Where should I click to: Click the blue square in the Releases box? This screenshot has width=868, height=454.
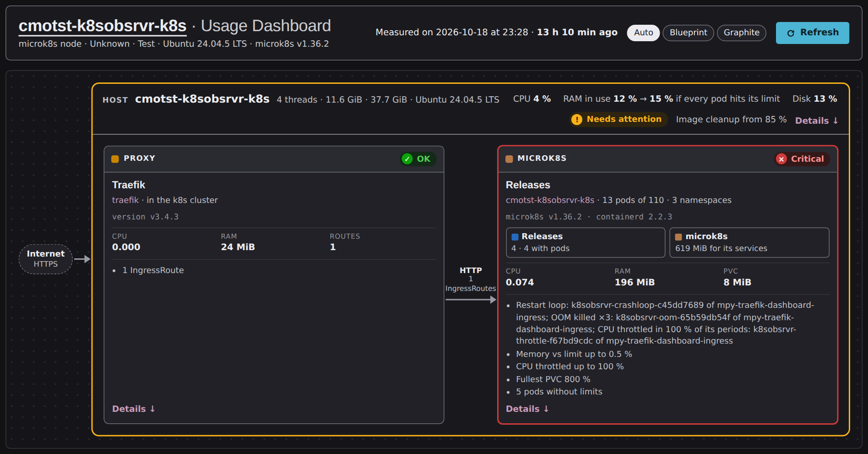click(515, 237)
